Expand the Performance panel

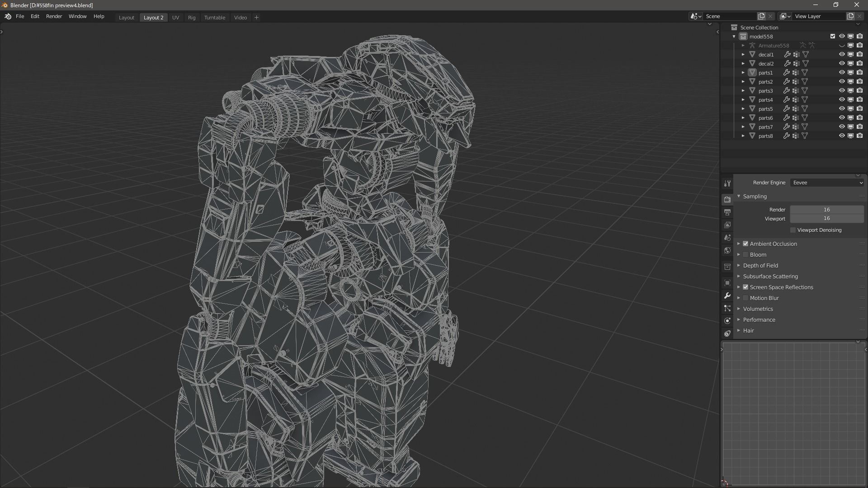click(739, 320)
